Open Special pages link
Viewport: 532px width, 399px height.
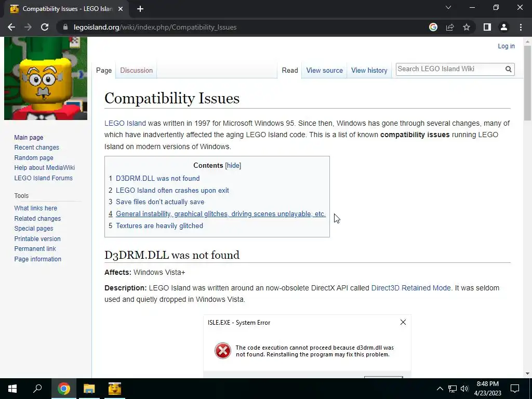34,229
